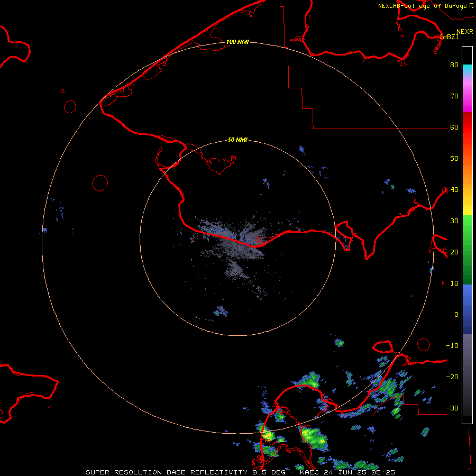Click the [dBZ] units label
476x476 pixels.
coord(449,36)
